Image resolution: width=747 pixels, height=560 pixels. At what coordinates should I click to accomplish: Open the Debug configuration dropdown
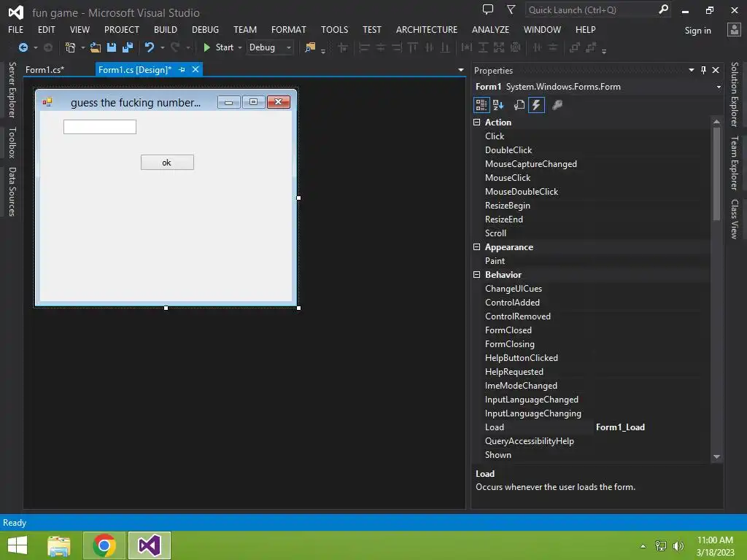[x=270, y=47]
